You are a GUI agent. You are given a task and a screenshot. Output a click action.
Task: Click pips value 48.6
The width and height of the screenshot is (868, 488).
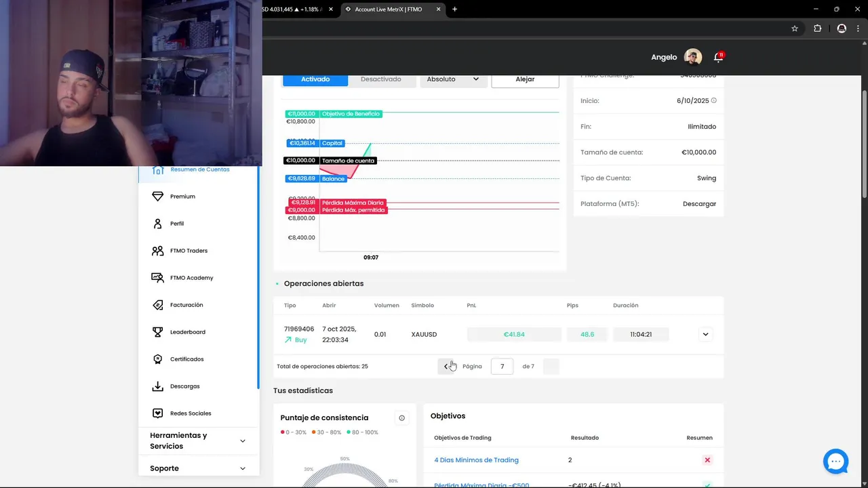(x=587, y=334)
